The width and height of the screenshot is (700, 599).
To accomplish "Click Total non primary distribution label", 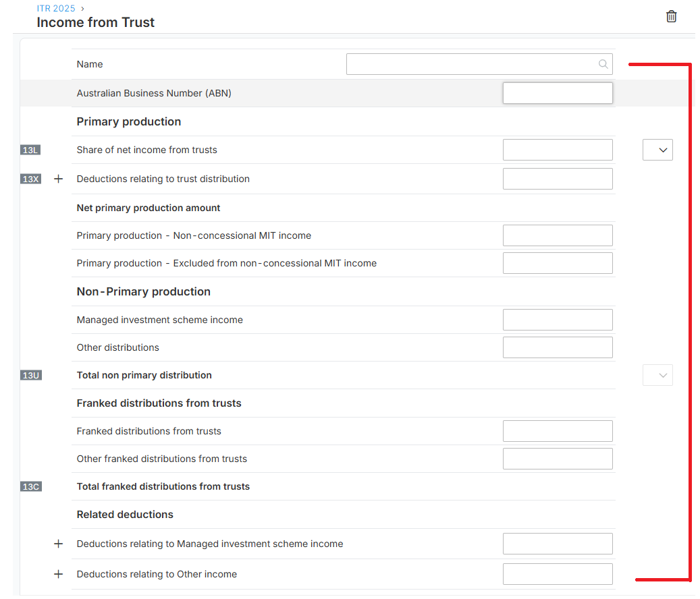I will click(x=144, y=375).
